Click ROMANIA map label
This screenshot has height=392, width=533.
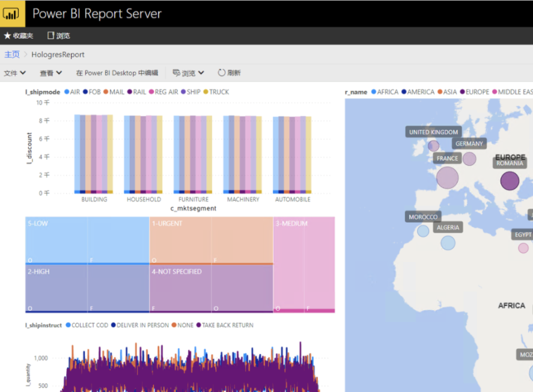(x=510, y=164)
